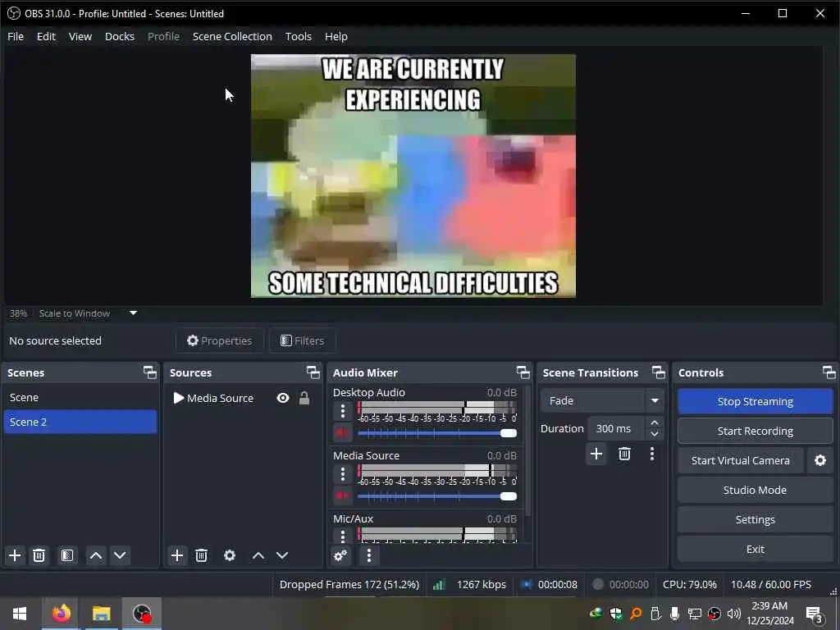Select the 'Scene' item in Scenes list
Screen dimensions: 840x630
pos(80,398)
